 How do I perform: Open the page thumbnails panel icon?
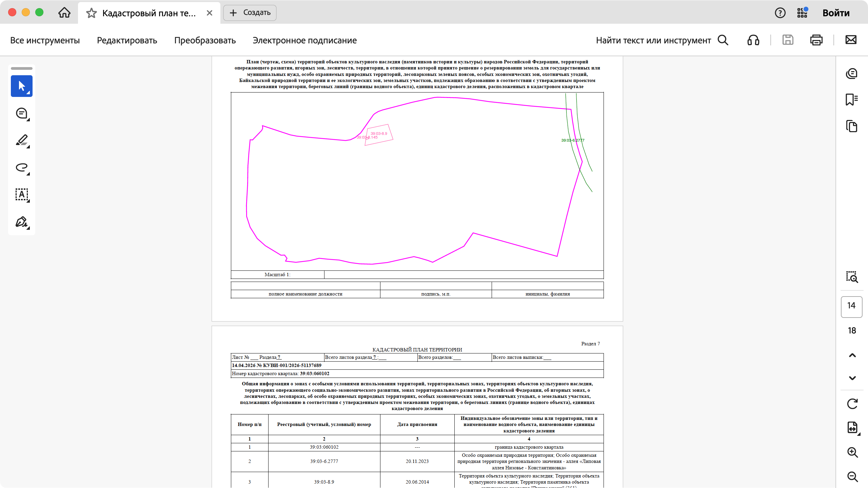pos(852,126)
